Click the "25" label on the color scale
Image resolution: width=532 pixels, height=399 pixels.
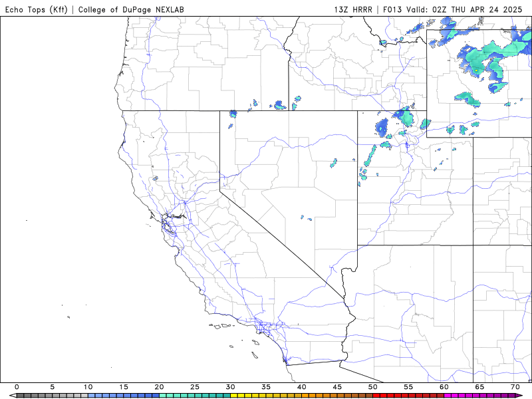[195, 387]
